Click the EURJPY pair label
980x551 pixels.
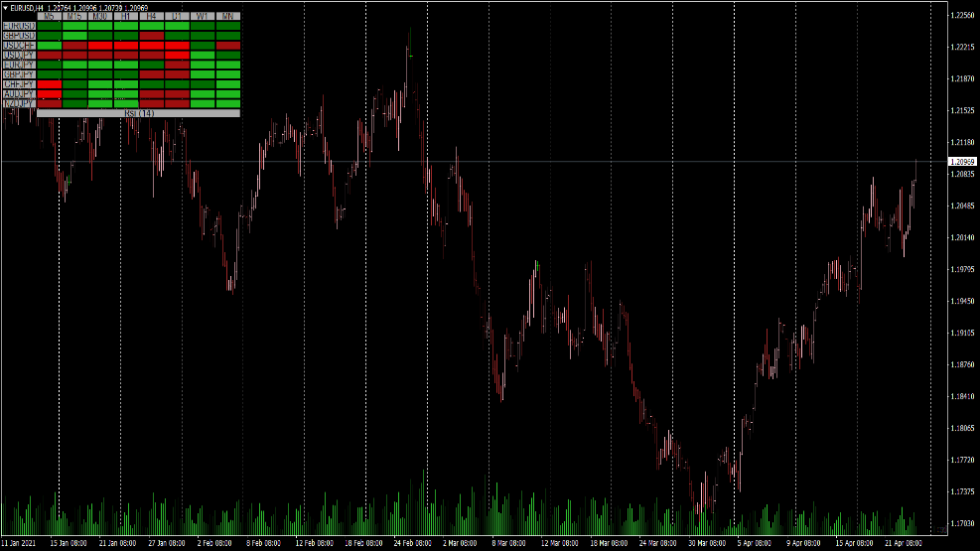pos(20,65)
